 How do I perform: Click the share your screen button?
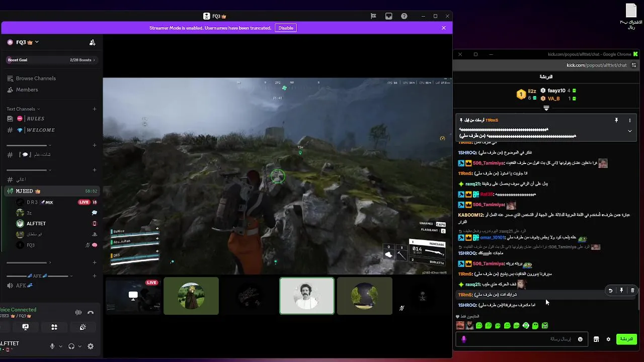tap(26, 327)
